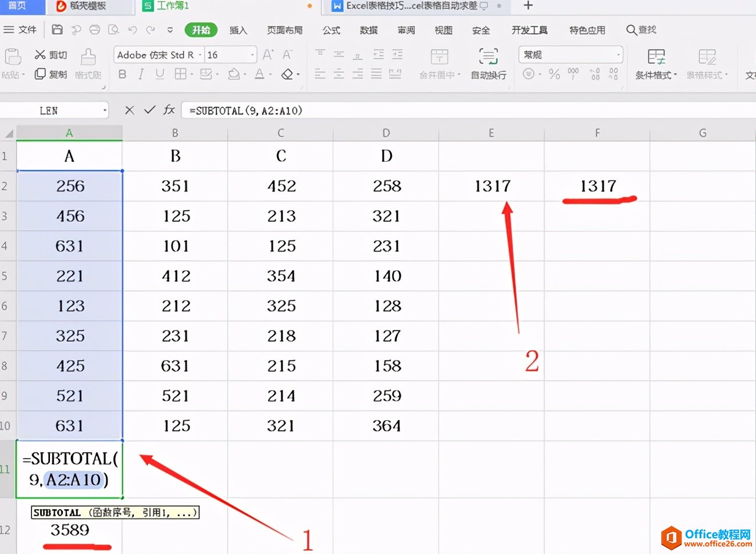Expand the font size 16 dropdown

[x=252, y=55]
